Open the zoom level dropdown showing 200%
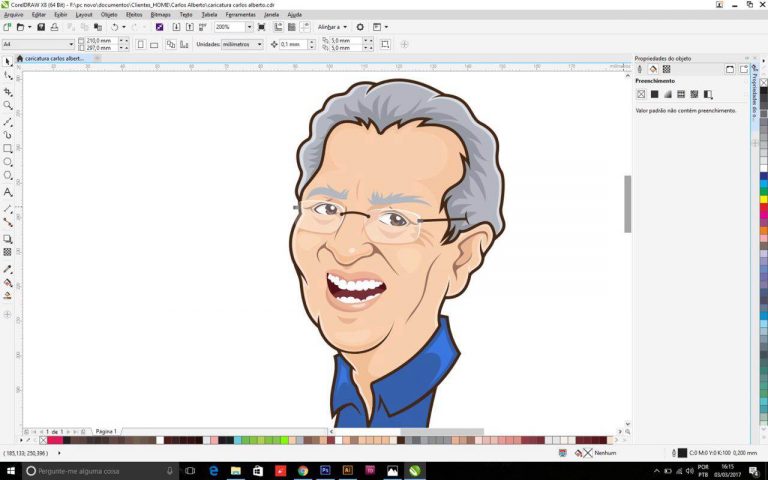 point(247,27)
